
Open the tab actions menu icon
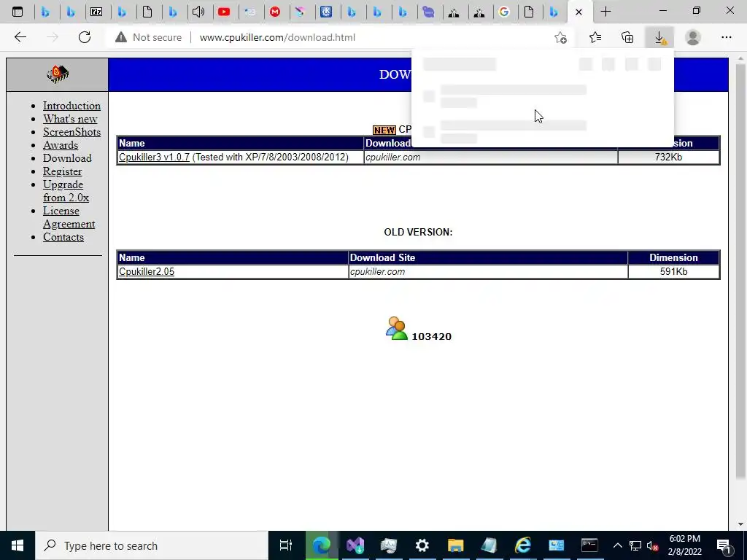[x=18, y=12]
